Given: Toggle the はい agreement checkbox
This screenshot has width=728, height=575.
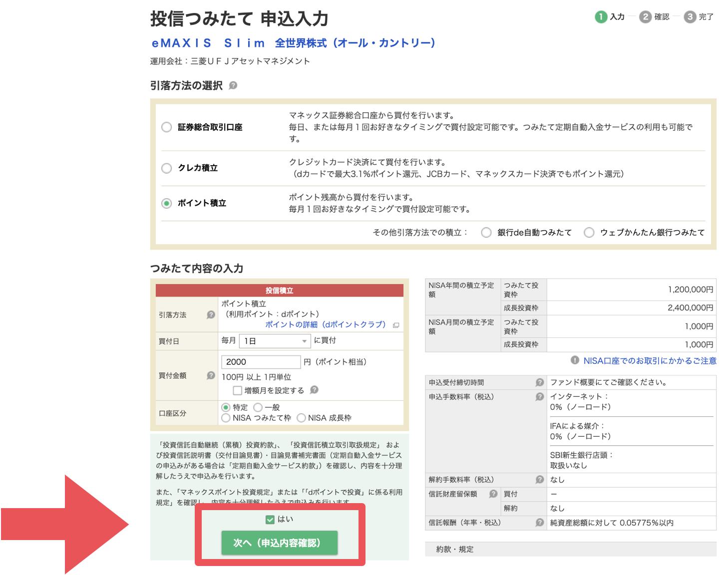Looking at the screenshot, I should pyautogui.click(x=270, y=520).
